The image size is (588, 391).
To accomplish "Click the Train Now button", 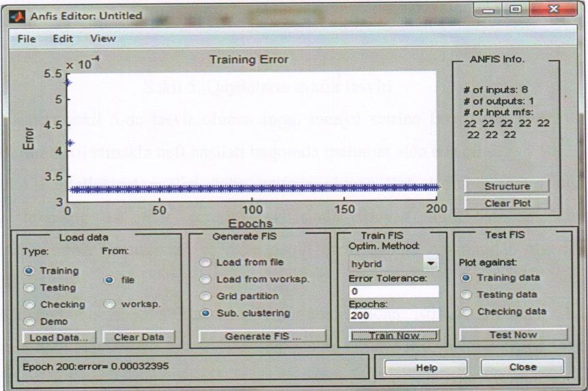I will click(x=394, y=336).
